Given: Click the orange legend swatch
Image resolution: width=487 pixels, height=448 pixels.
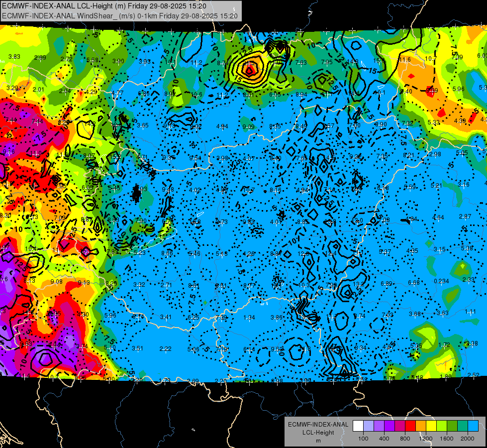Looking at the screenshot, I should pyautogui.click(x=421, y=426).
